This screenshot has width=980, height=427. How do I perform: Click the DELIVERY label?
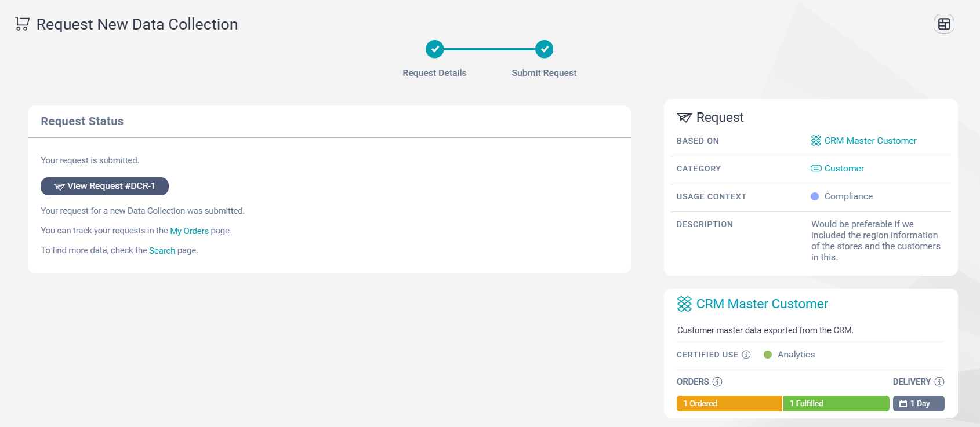point(912,382)
